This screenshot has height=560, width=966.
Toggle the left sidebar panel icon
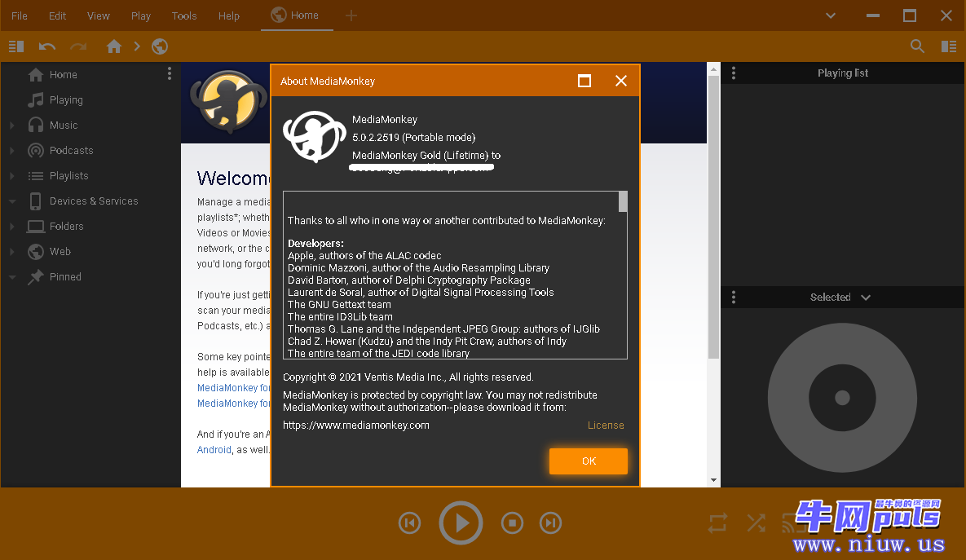click(x=16, y=46)
